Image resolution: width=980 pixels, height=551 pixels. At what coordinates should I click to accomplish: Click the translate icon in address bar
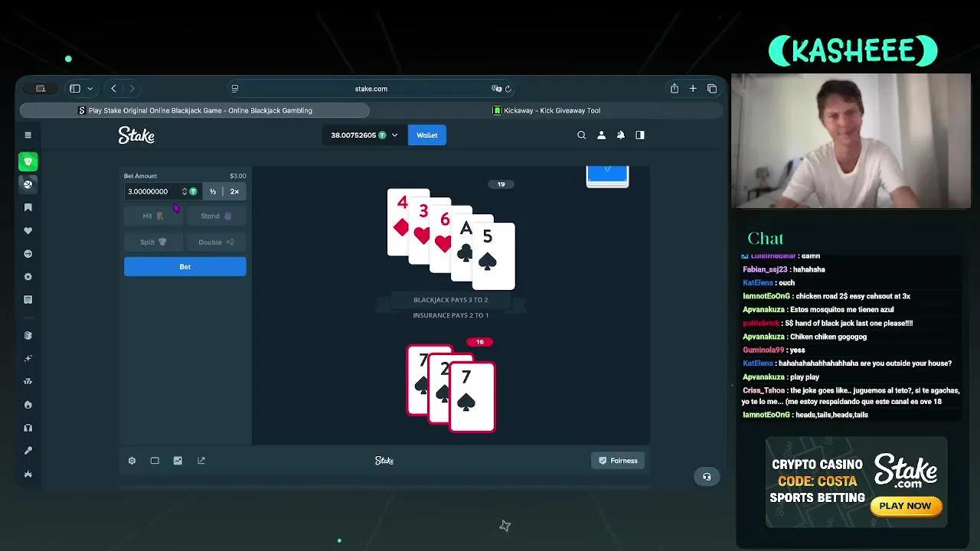click(x=497, y=89)
